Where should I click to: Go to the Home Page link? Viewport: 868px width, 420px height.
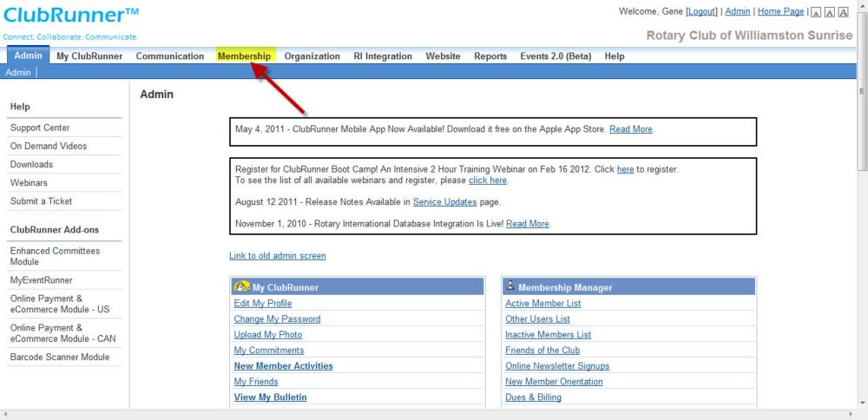pos(781,11)
